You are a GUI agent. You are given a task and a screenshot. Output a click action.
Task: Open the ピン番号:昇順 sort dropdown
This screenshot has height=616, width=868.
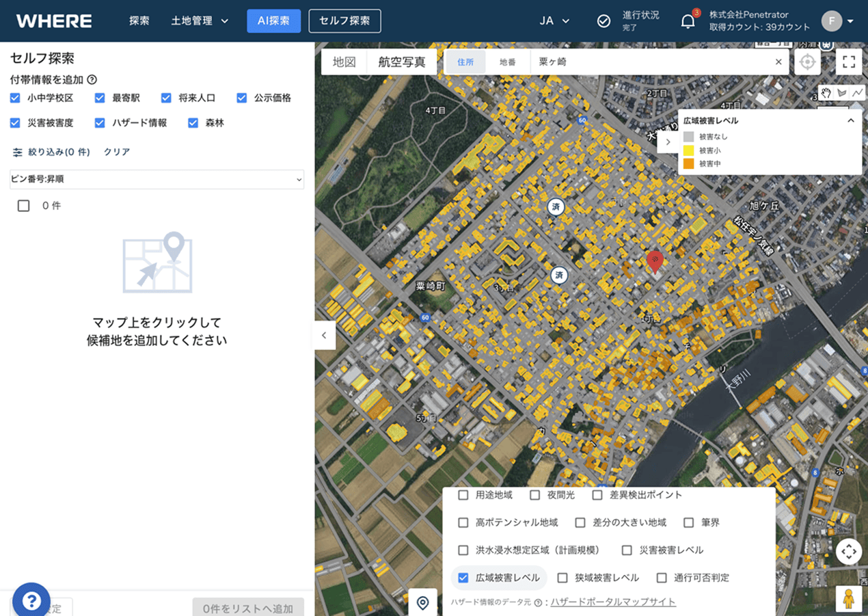(157, 179)
